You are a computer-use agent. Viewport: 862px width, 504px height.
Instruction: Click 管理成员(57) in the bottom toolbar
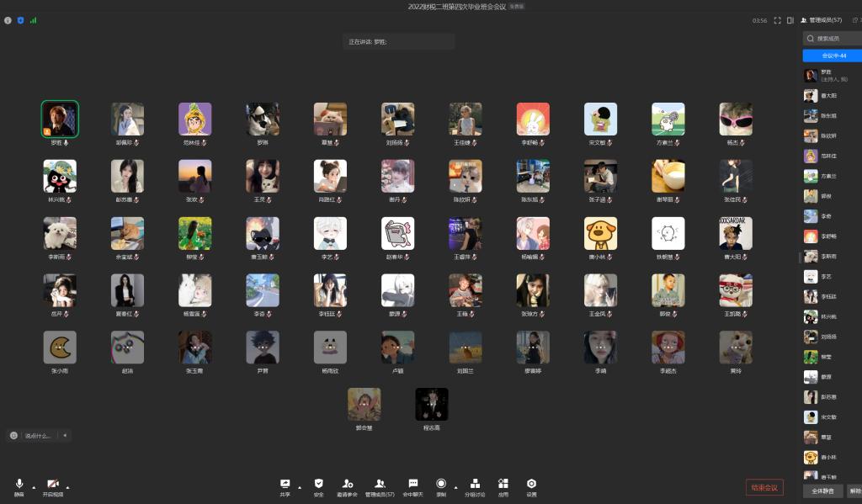(380, 484)
